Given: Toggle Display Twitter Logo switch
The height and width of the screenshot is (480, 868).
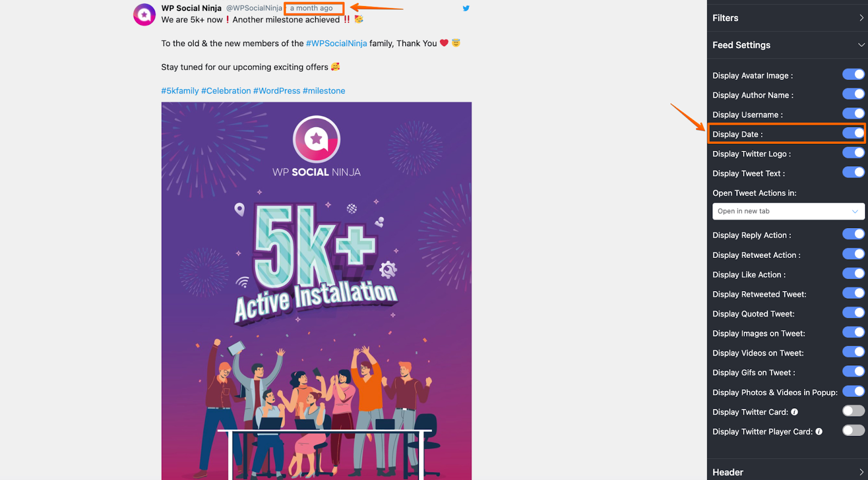Looking at the screenshot, I should [x=853, y=153].
